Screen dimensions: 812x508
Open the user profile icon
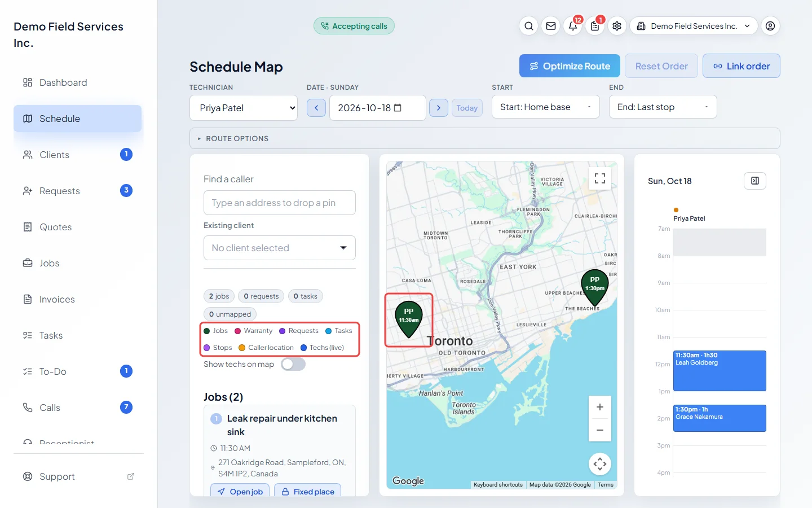tap(770, 26)
